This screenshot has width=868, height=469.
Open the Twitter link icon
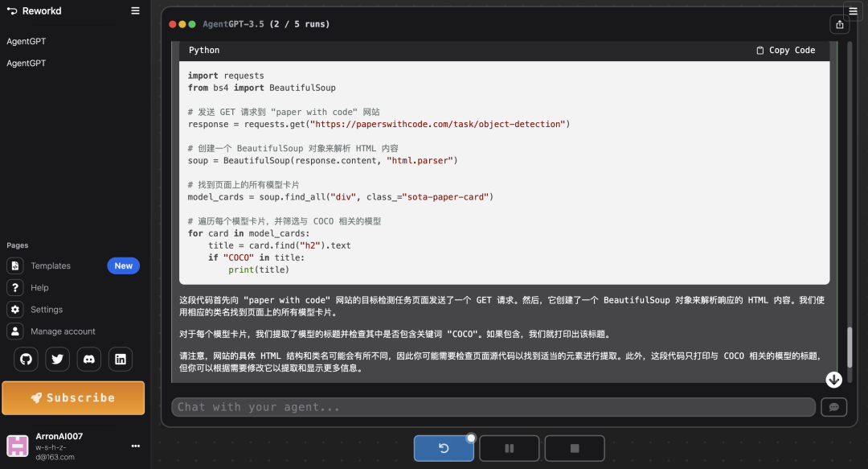(58, 360)
